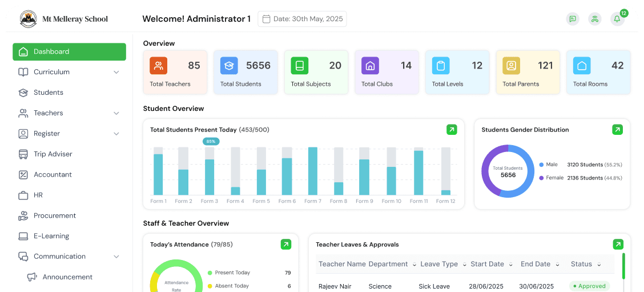
Task: Click the Total Clubs purple icon
Action: pyautogui.click(x=370, y=66)
